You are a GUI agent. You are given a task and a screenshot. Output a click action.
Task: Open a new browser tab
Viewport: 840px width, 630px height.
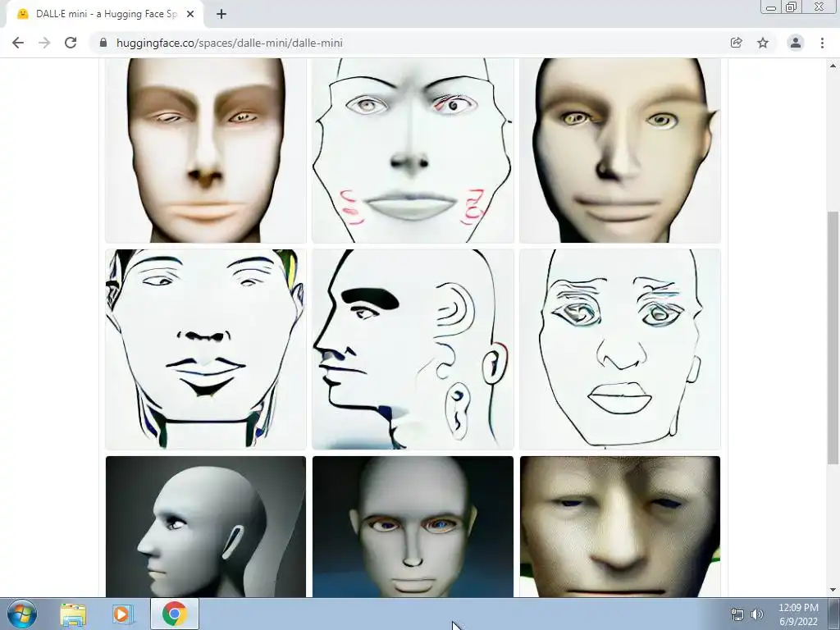221,14
